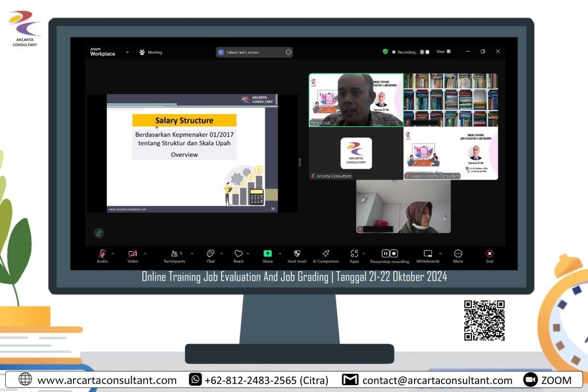Open Host tools shield icon
The width and height of the screenshot is (588, 392).
click(x=297, y=254)
